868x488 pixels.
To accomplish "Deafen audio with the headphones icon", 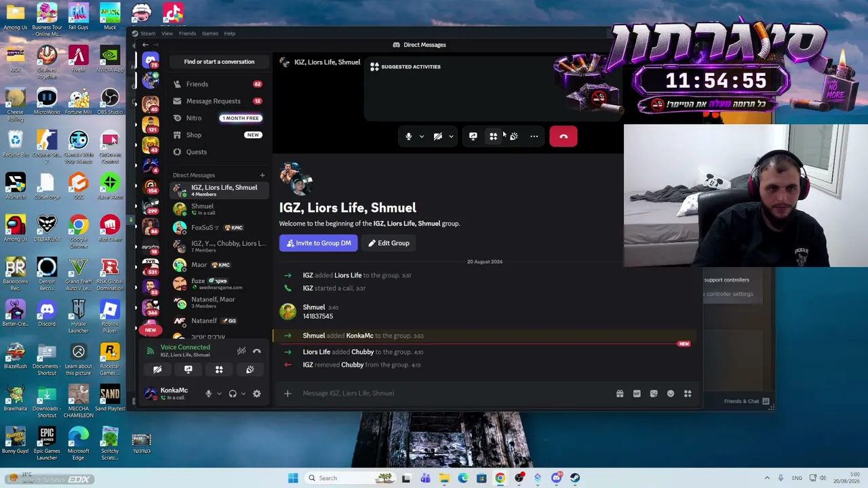I will coord(233,393).
